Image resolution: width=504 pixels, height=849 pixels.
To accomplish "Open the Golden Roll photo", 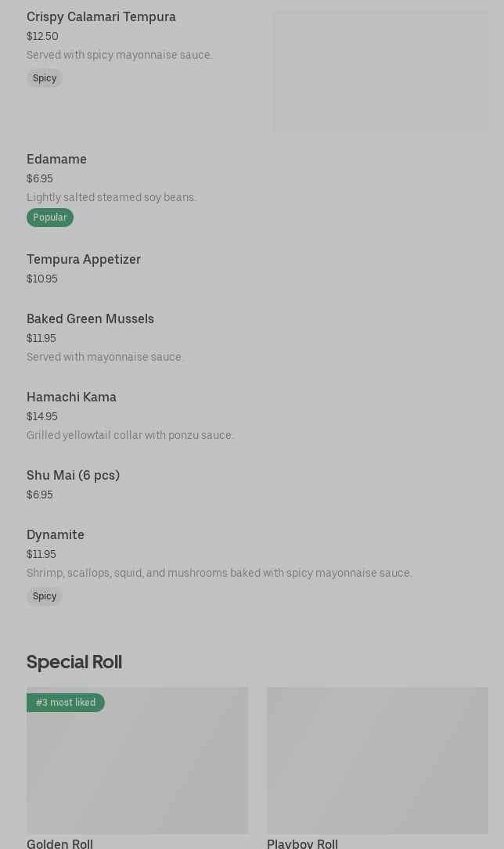I will click(137, 767).
